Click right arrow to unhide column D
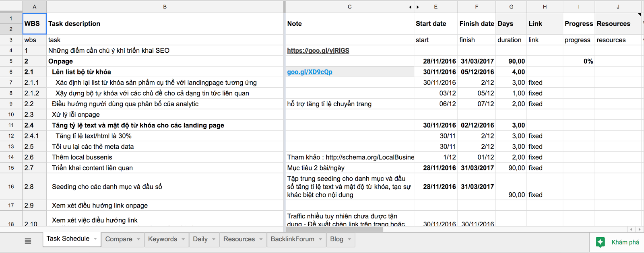 coord(418,7)
